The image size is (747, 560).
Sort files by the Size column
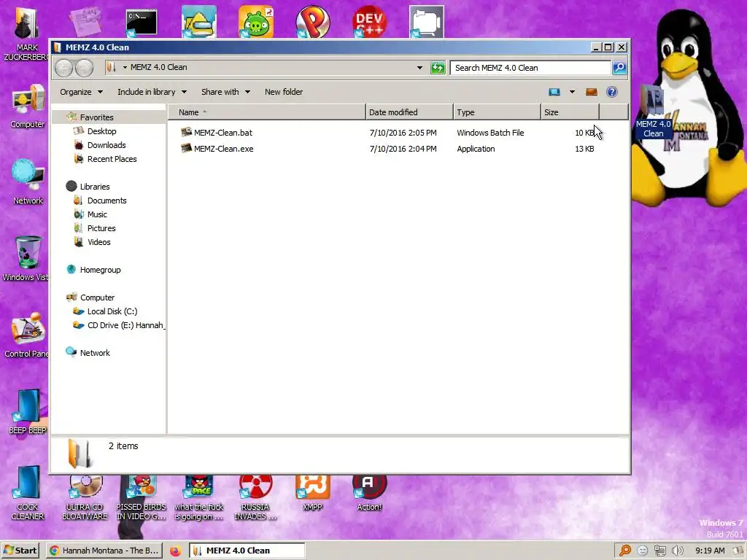click(x=570, y=112)
